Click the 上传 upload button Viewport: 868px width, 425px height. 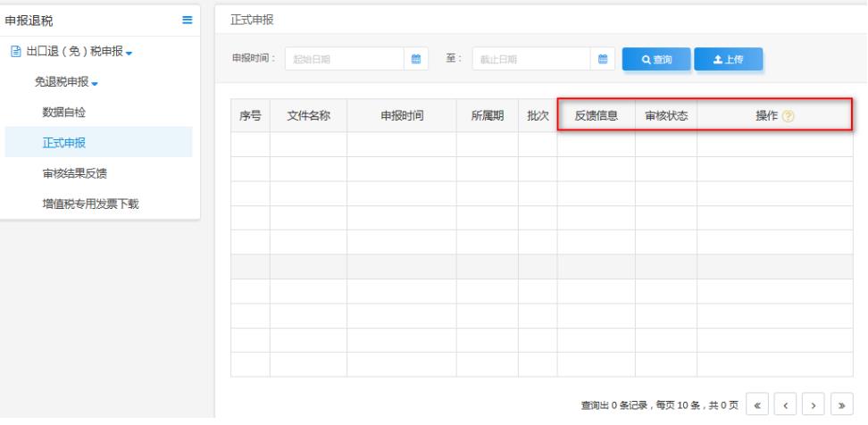pos(728,60)
